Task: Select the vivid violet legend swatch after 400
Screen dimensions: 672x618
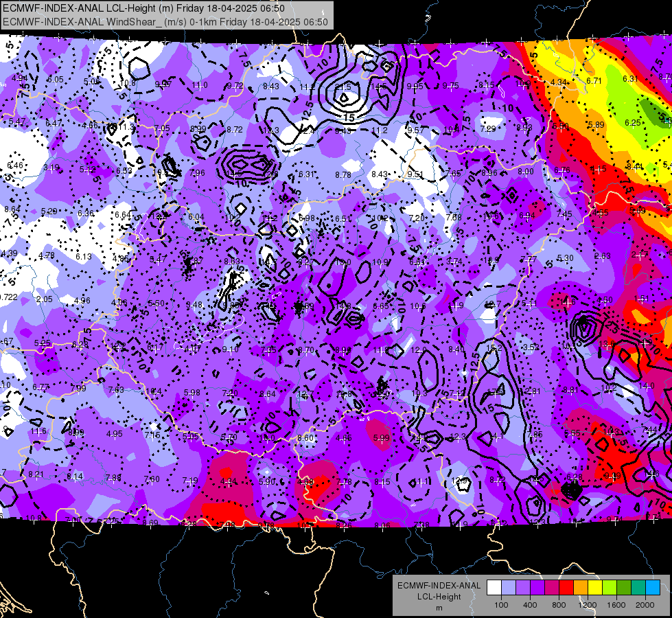Action: (537, 588)
